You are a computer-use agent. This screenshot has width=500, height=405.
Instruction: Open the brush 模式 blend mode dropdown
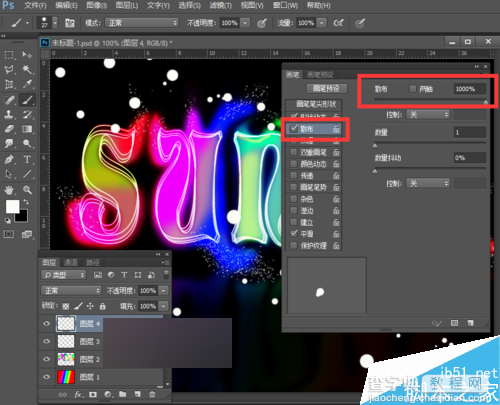click(x=142, y=23)
